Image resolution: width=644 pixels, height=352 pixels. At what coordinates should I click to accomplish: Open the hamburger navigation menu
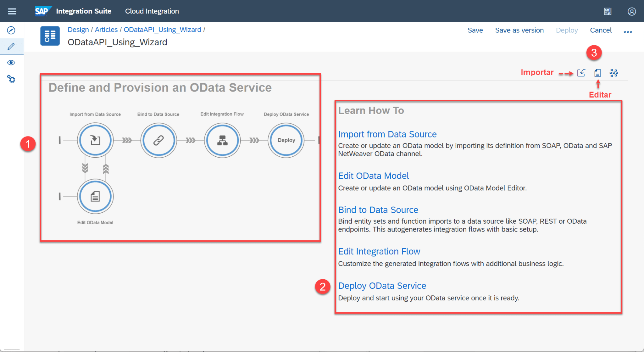tap(12, 11)
